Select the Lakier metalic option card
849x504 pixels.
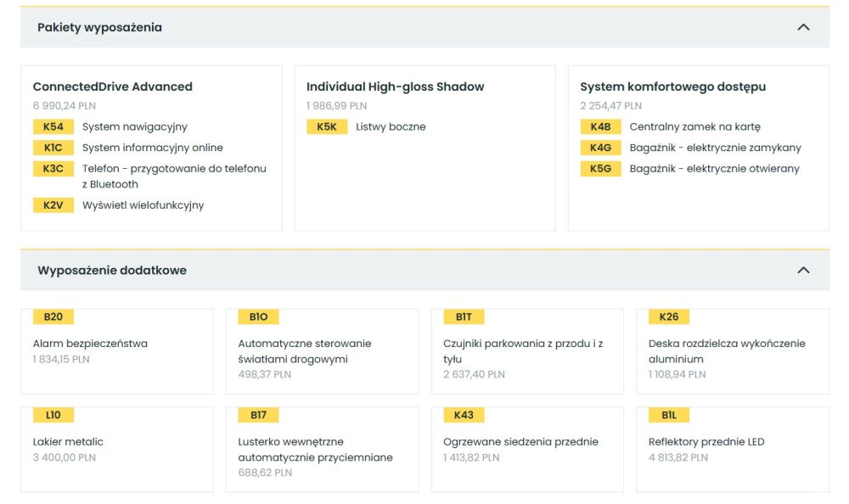pos(117,450)
